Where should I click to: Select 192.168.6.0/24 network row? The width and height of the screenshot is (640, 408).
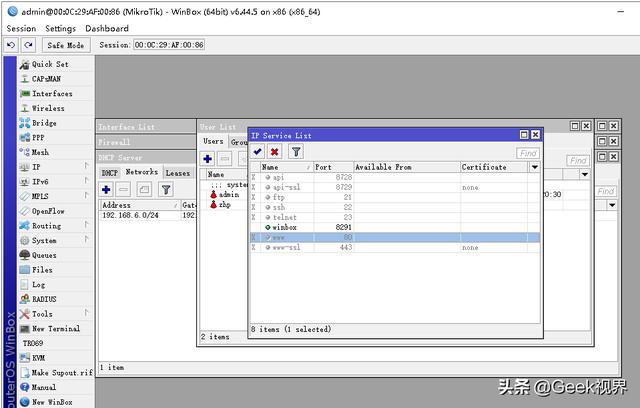coord(148,215)
